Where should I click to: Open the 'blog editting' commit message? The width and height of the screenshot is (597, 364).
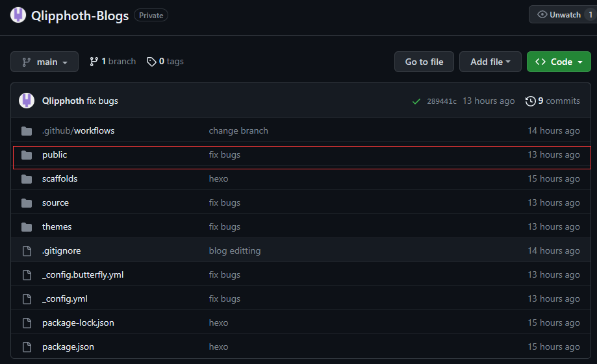235,250
